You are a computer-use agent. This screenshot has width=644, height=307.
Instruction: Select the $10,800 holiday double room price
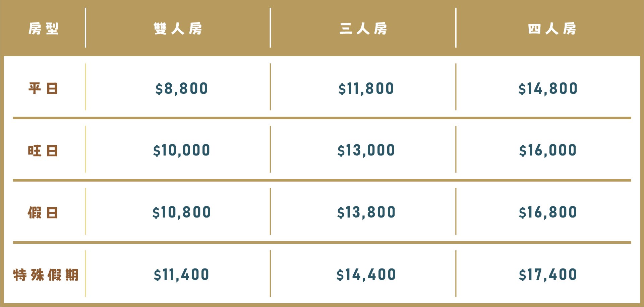click(x=181, y=212)
